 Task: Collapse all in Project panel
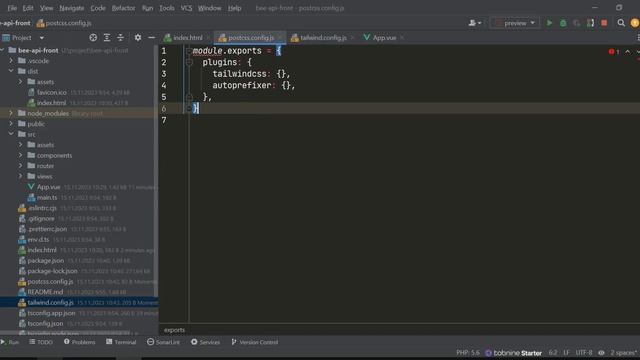[x=120, y=38]
